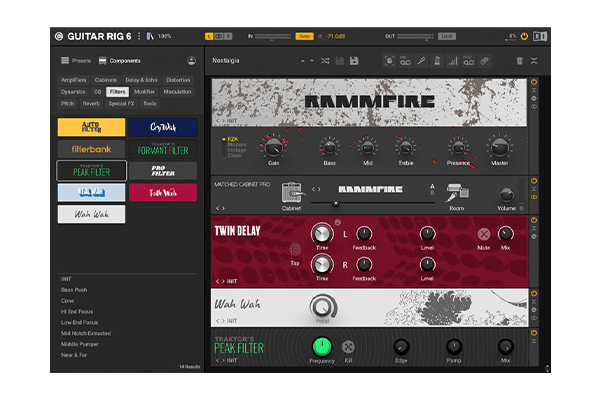Click the Cabinet amp icon
600x400 pixels.
(x=292, y=190)
